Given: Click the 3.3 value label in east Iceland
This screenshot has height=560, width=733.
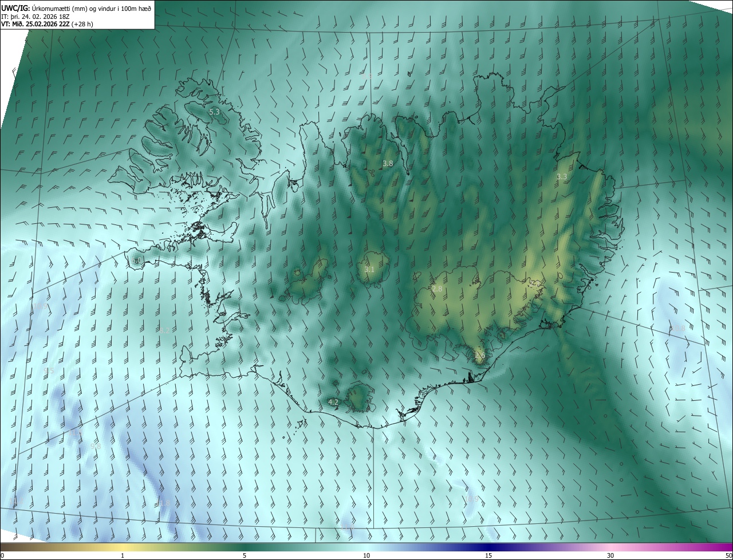Looking at the screenshot, I should point(561,176).
